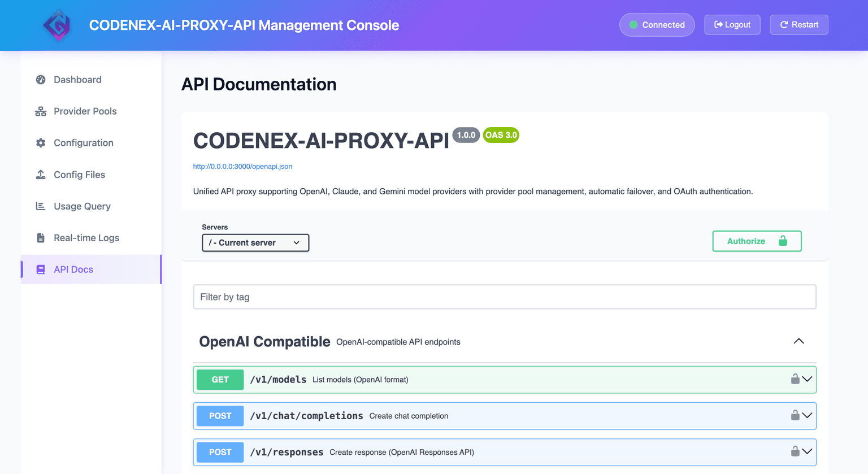Screen dimensions: 868x474
Task: Click the /v1/models path text
Action: pos(278,380)
